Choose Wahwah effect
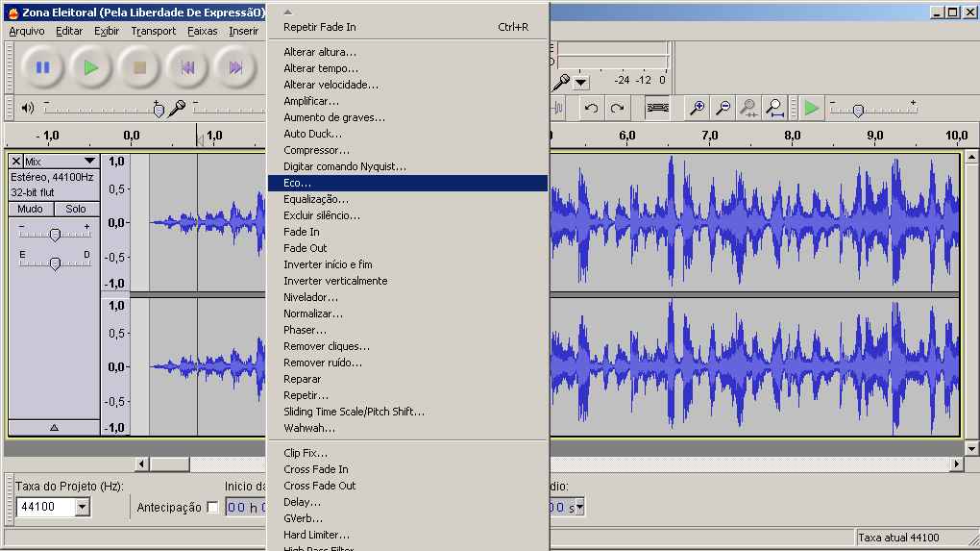Screen dimensions: 980x551 pyautogui.click(x=408, y=428)
